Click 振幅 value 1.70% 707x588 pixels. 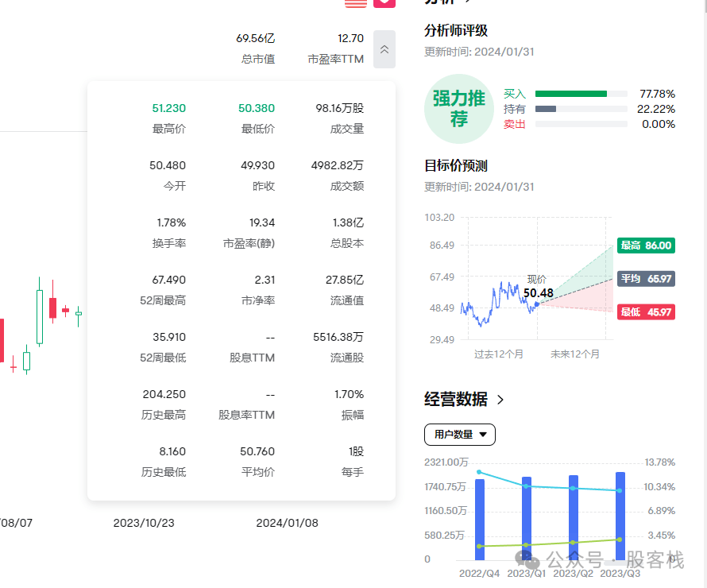349,395
